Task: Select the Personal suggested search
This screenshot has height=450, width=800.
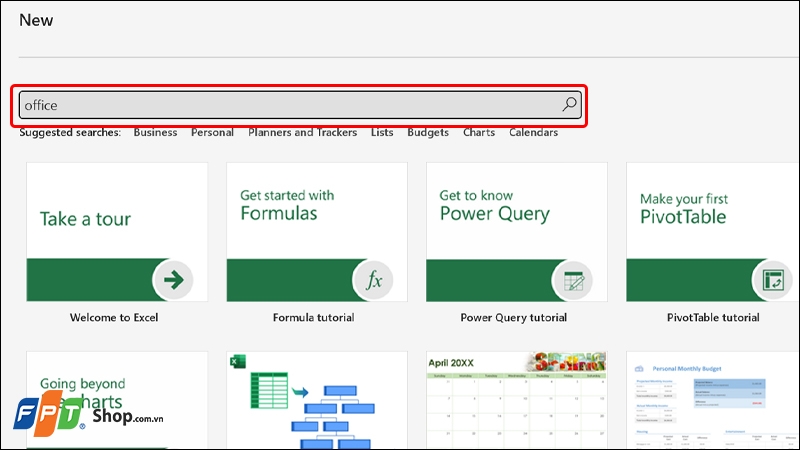Action: click(212, 133)
